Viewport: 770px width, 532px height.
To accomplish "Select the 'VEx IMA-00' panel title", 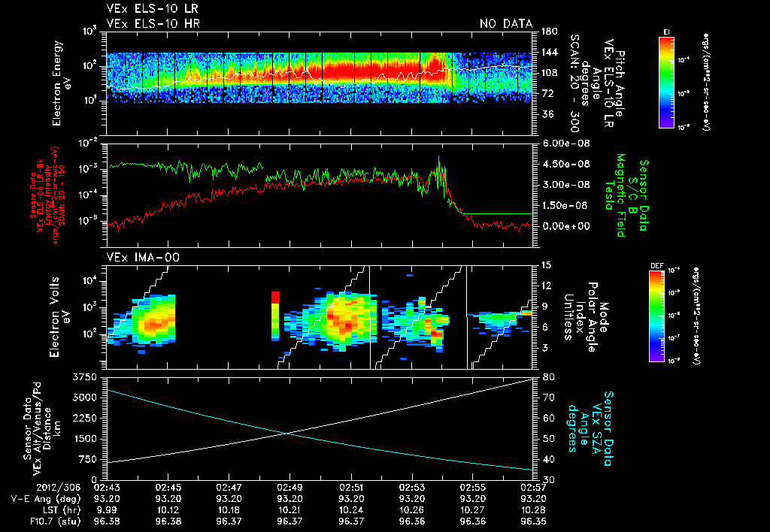I will click(143, 257).
